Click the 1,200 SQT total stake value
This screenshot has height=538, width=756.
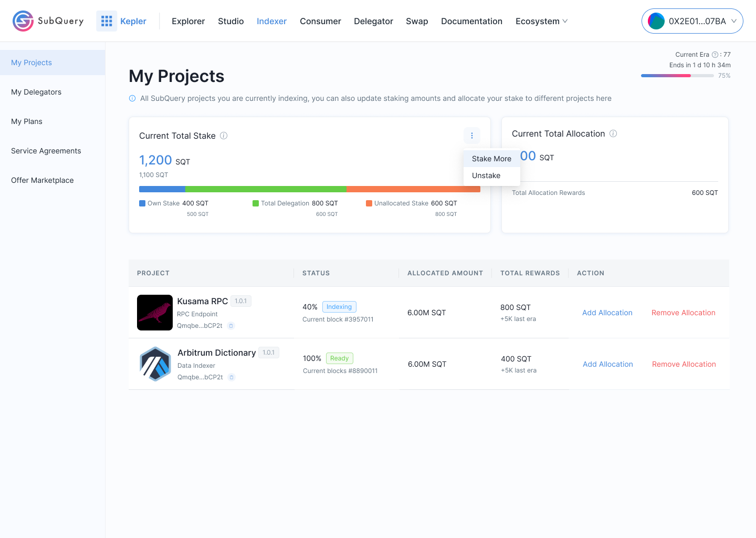click(164, 160)
